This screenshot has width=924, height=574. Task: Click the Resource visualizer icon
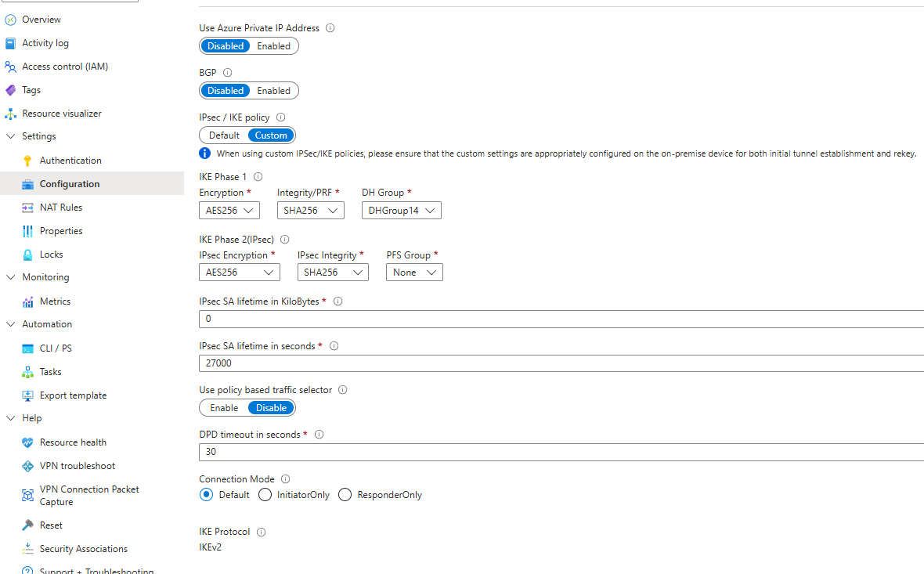pos(10,114)
